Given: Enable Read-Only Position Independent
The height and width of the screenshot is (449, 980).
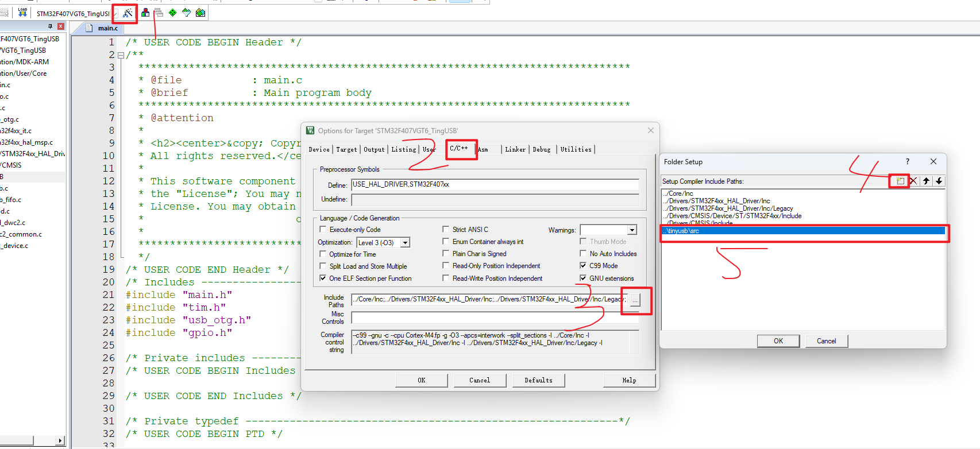Looking at the screenshot, I should point(446,265).
